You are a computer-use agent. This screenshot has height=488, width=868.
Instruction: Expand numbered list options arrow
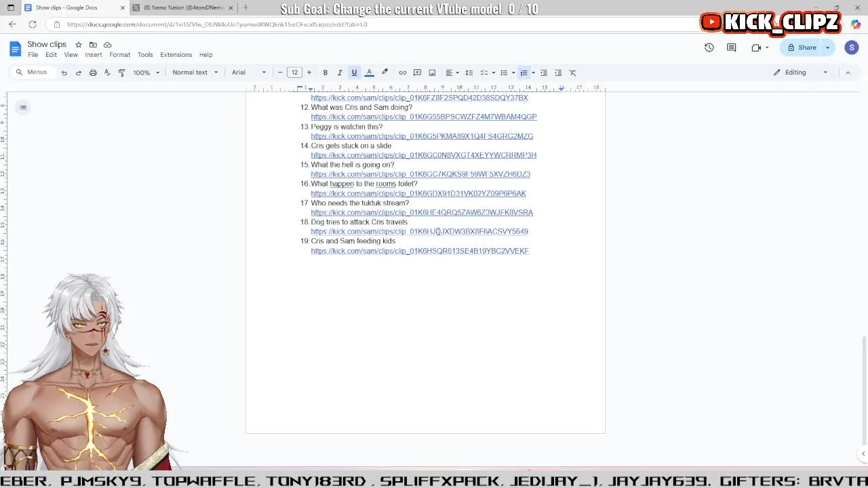(533, 73)
